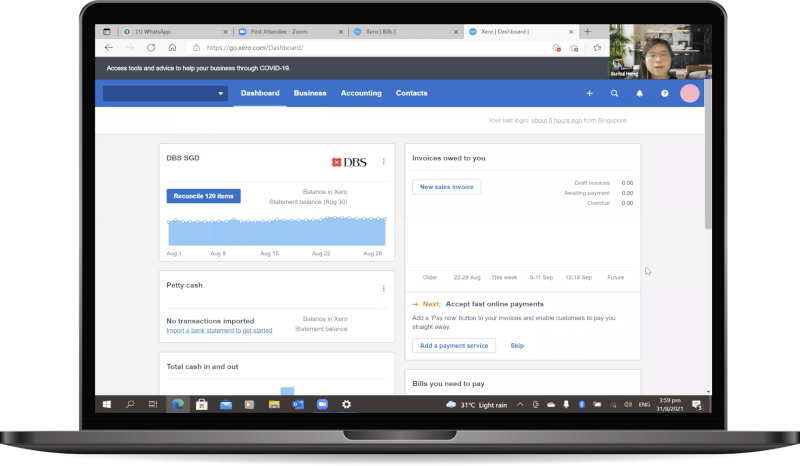The image size is (800, 466).
Task: Click the Draft invoices amount row
Action: [604, 183]
